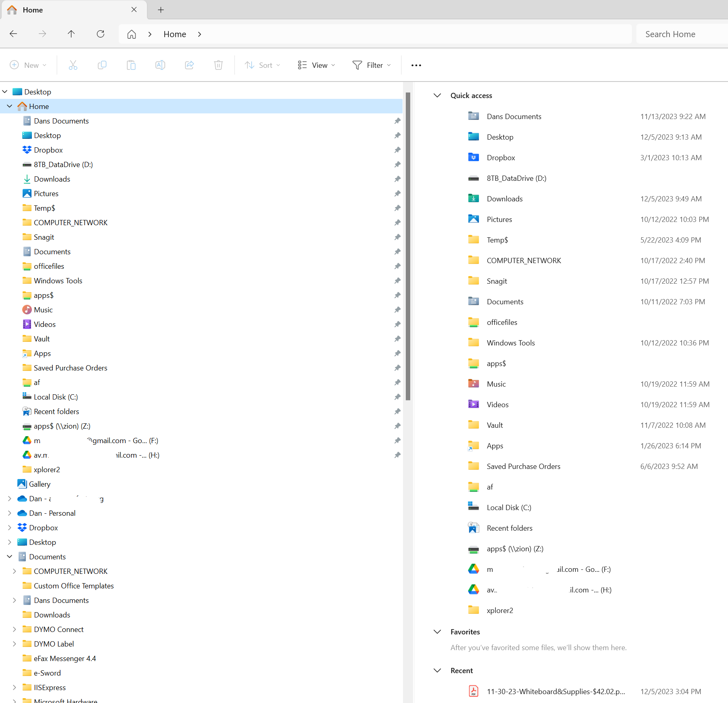This screenshot has width=728, height=703.
Task: Click in the Search Home box
Action: [682, 34]
